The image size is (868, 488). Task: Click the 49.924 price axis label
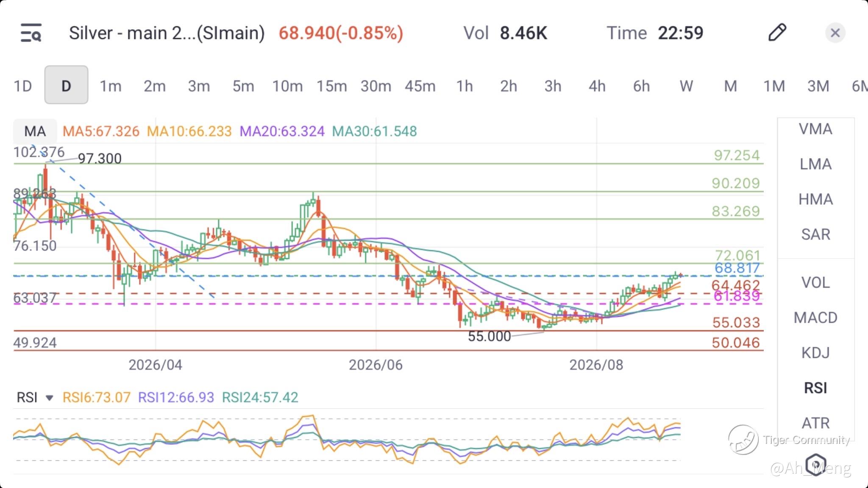coord(35,343)
